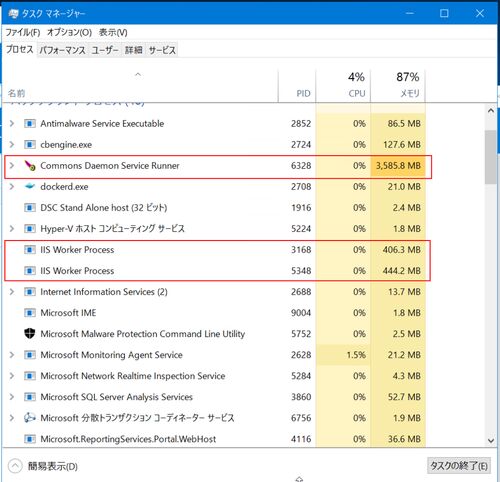Select the DSC Stand Alone host name
This screenshot has height=482, width=500.
click(x=104, y=208)
